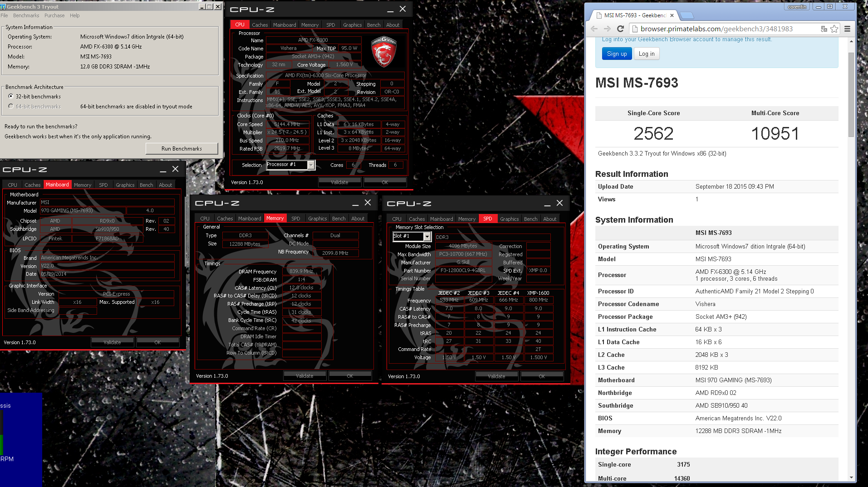
Task: Maximize the Geekbench 3 Tryout window
Action: click(x=209, y=6)
